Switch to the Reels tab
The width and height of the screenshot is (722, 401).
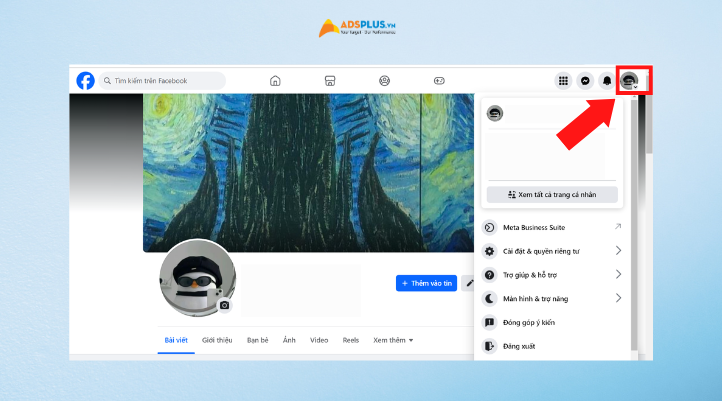pyautogui.click(x=350, y=340)
